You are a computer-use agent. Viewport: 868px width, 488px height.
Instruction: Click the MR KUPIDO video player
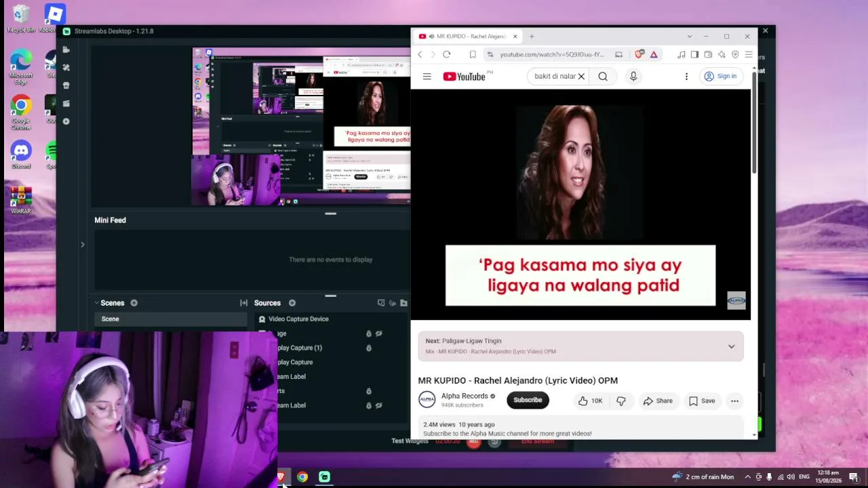click(x=580, y=204)
